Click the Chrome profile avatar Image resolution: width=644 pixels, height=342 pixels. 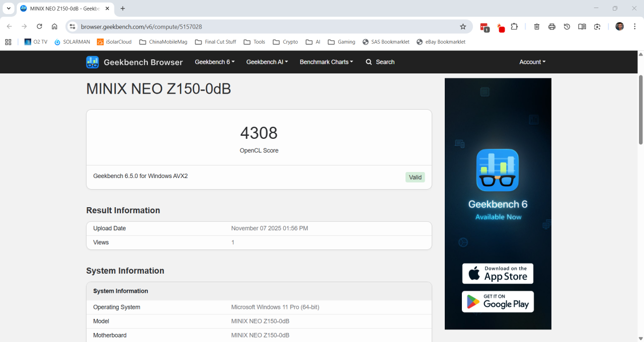(x=619, y=26)
